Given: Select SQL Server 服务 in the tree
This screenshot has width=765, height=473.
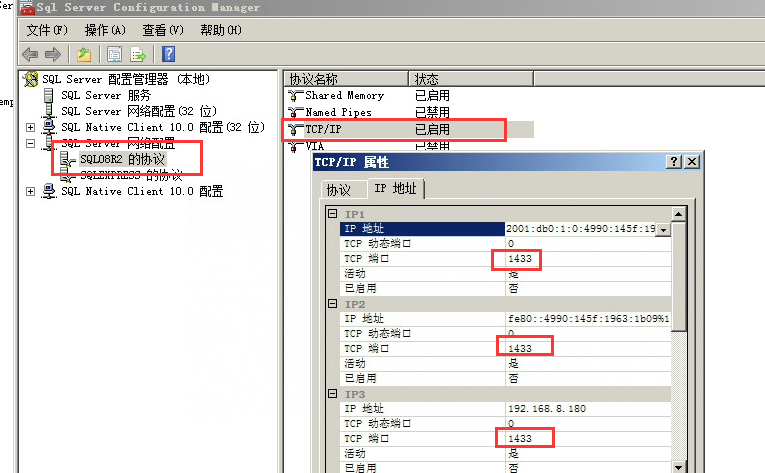Looking at the screenshot, I should click(x=106, y=95).
